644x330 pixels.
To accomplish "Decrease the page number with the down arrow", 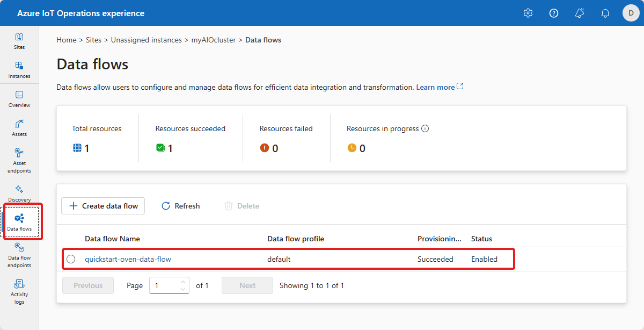I will [x=184, y=289].
